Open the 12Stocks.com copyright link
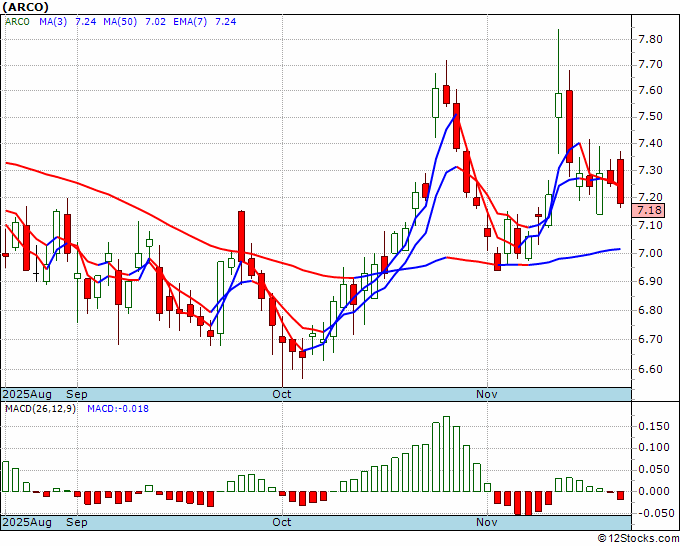The height and width of the screenshot is (546, 680). [638, 538]
